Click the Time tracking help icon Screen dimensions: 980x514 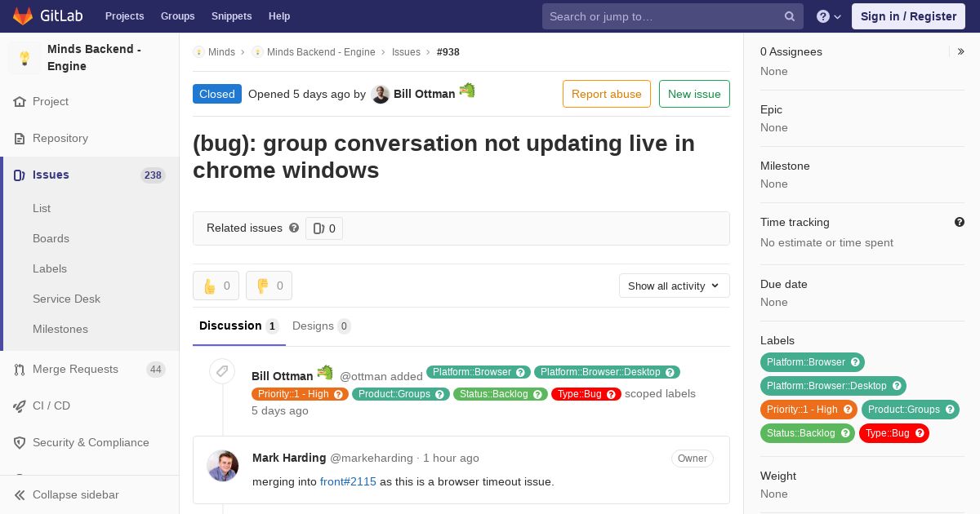click(960, 222)
